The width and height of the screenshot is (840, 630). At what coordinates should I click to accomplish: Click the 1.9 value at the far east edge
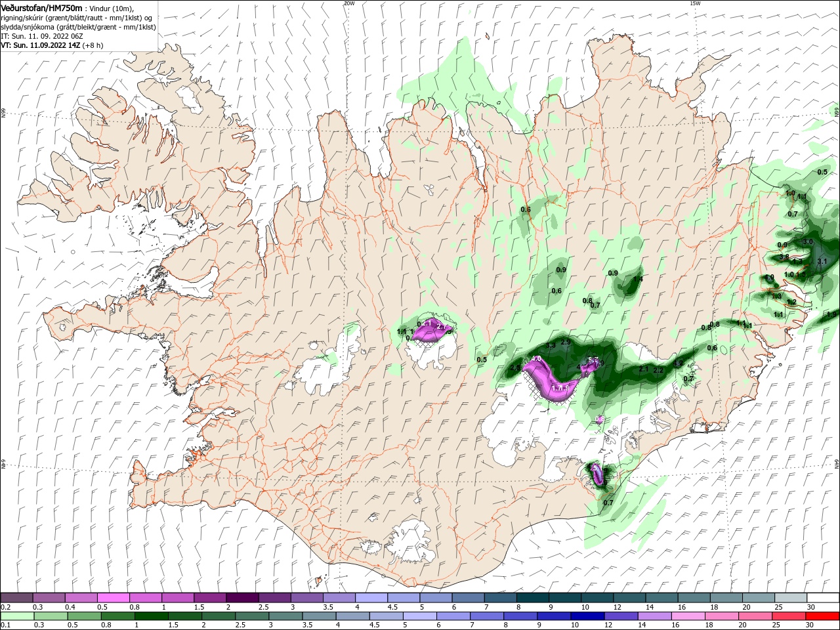(x=832, y=314)
